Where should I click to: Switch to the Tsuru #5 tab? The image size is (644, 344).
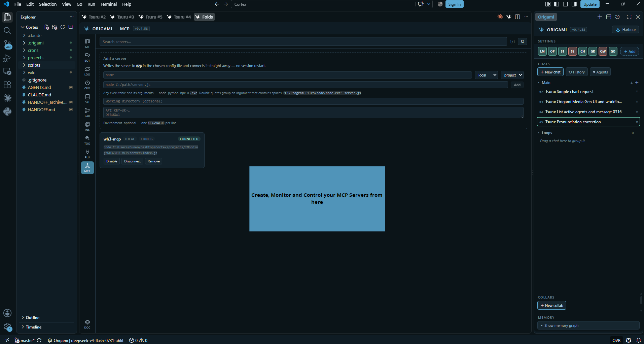[151, 17]
